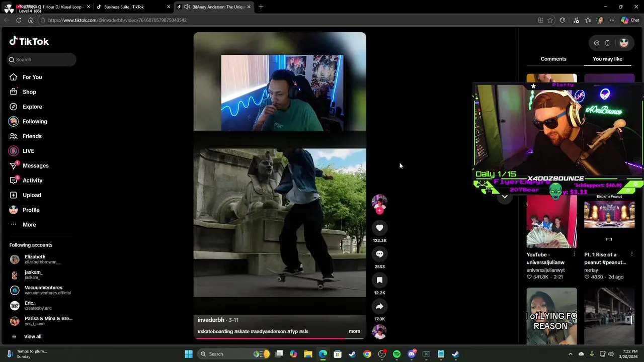
Task: Open the Get Coins icon in header
Action: [597, 43]
